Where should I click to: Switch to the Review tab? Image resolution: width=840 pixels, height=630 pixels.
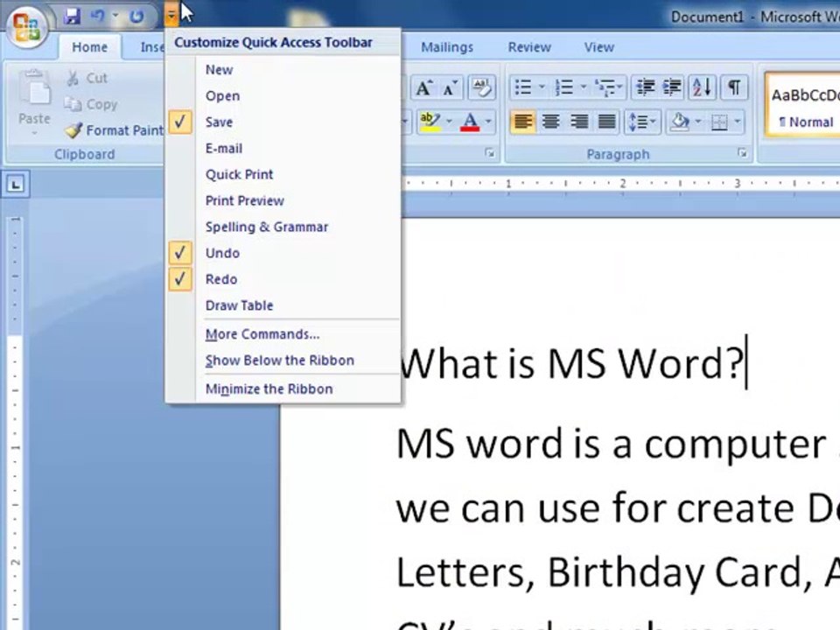coord(529,47)
